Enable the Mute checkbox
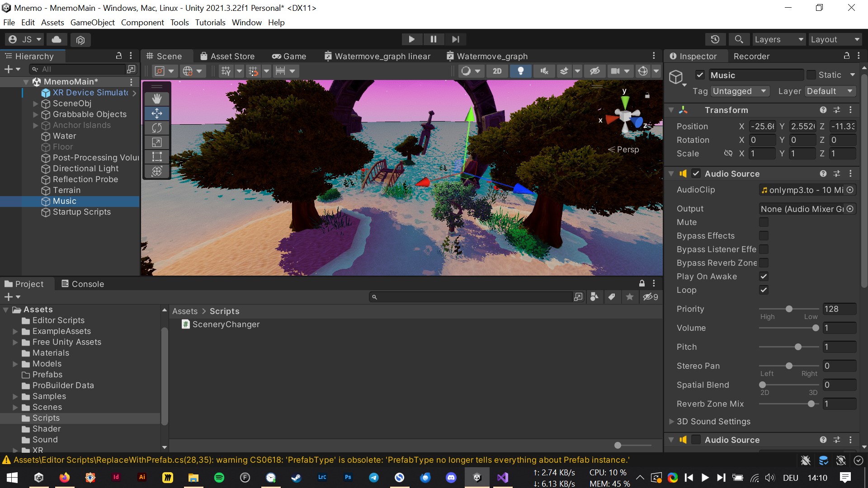 764,222
